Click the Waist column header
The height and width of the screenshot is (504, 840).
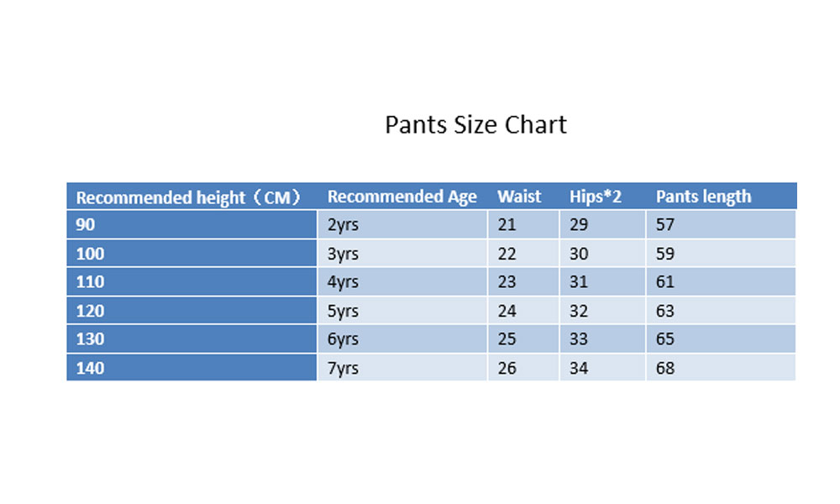tap(519, 197)
